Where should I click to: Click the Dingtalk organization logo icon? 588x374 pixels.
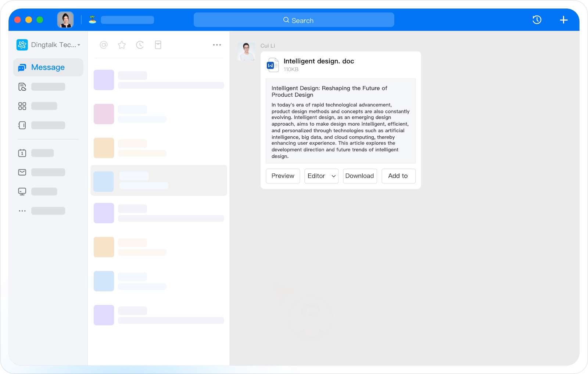(x=22, y=45)
